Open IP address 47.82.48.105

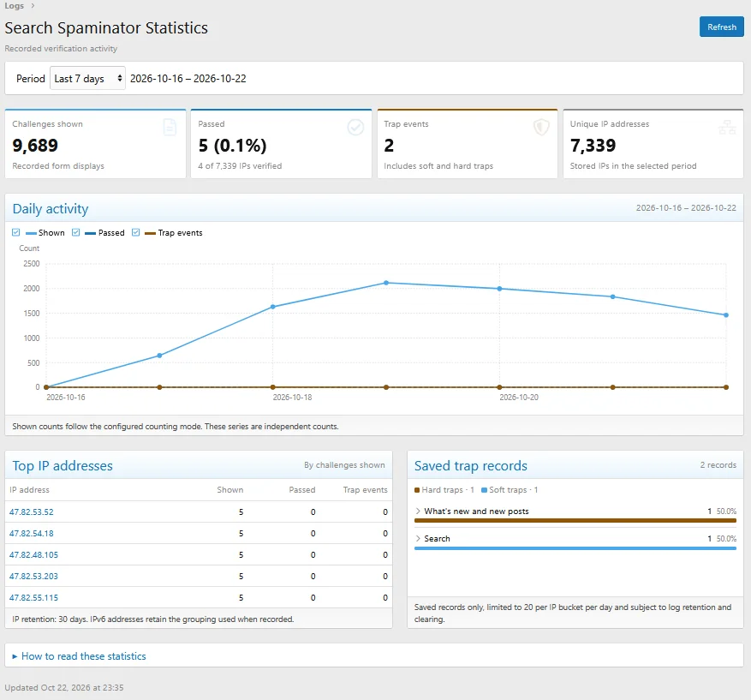tap(33, 555)
